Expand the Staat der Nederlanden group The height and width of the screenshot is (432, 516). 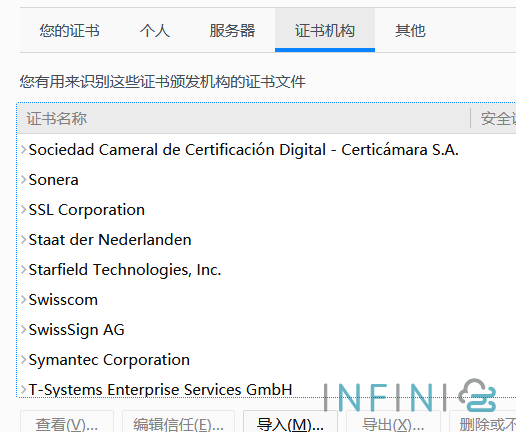23,240
